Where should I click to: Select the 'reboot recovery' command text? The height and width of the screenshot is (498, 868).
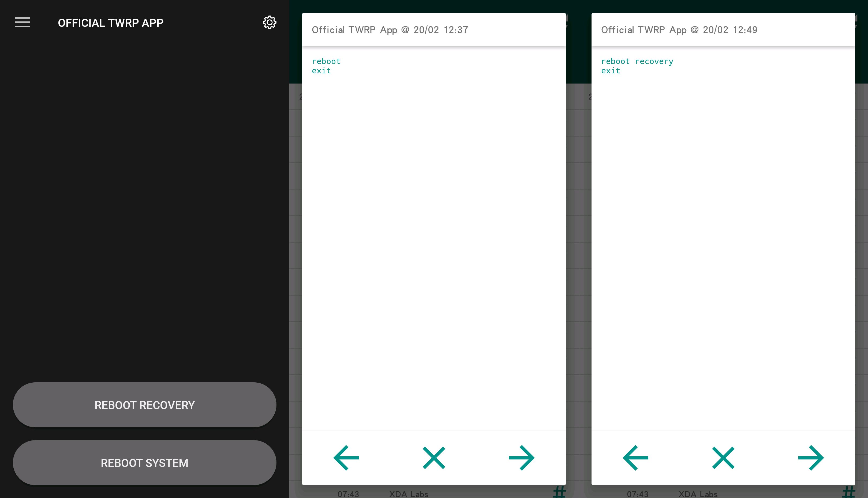637,61
